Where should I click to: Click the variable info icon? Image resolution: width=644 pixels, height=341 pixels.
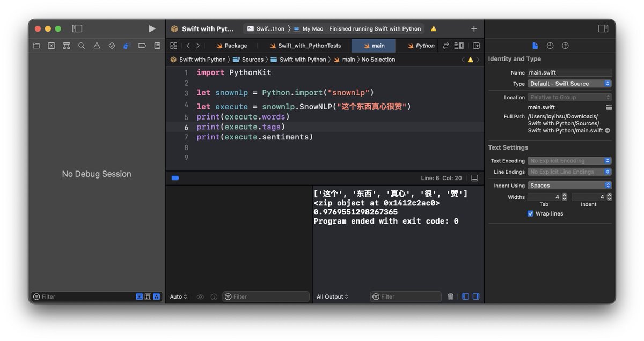[214, 296]
